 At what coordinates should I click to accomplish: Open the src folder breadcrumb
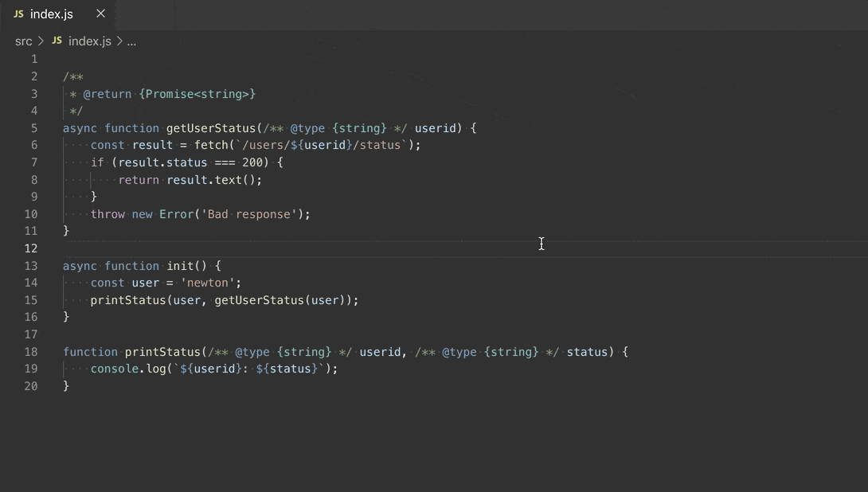pyautogui.click(x=23, y=41)
